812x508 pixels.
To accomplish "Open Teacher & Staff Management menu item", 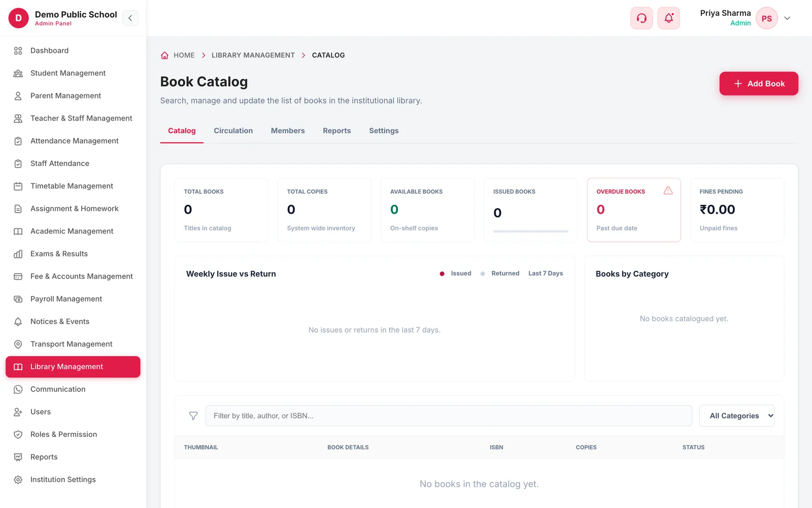I will click(x=73, y=118).
